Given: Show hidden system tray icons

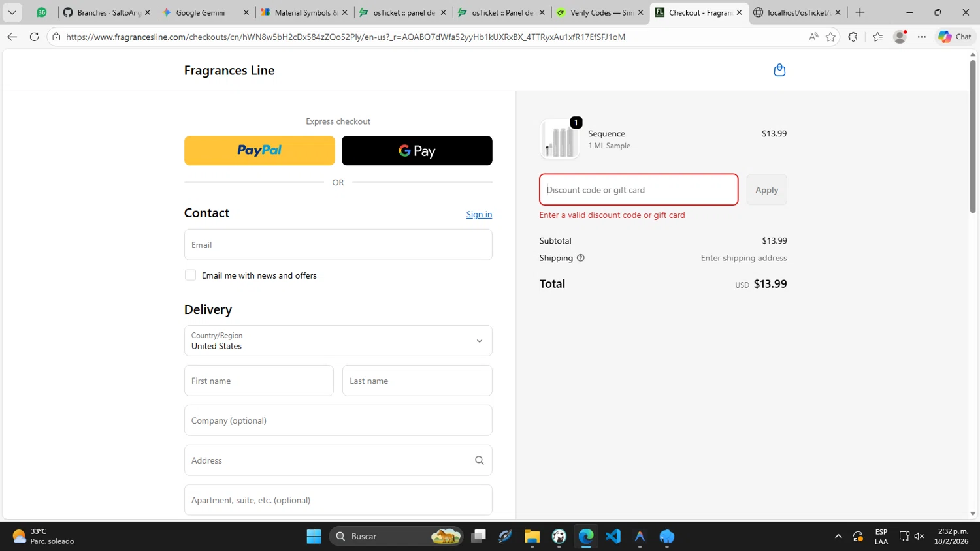Looking at the screenshot, I should (838, 536).
